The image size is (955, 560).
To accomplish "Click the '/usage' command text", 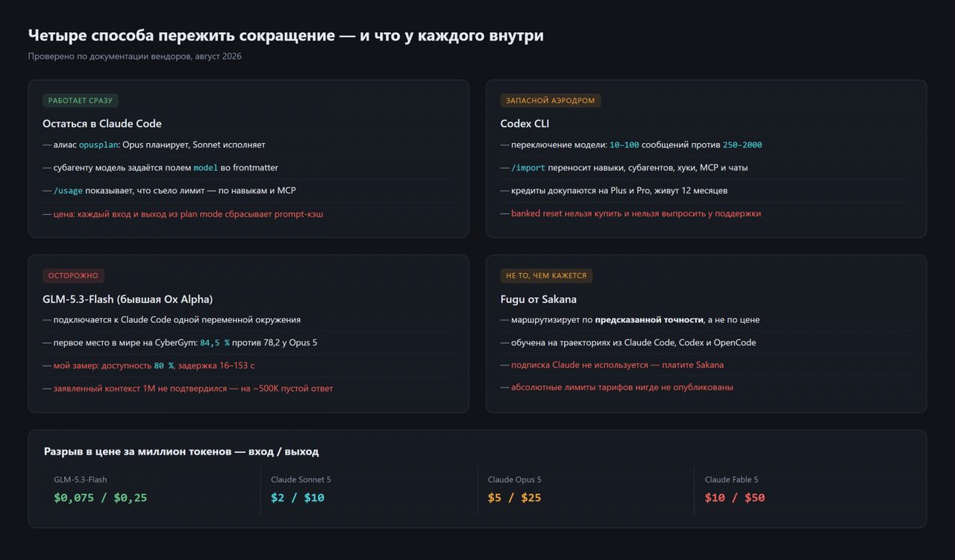I will click(x=68, y=191).
